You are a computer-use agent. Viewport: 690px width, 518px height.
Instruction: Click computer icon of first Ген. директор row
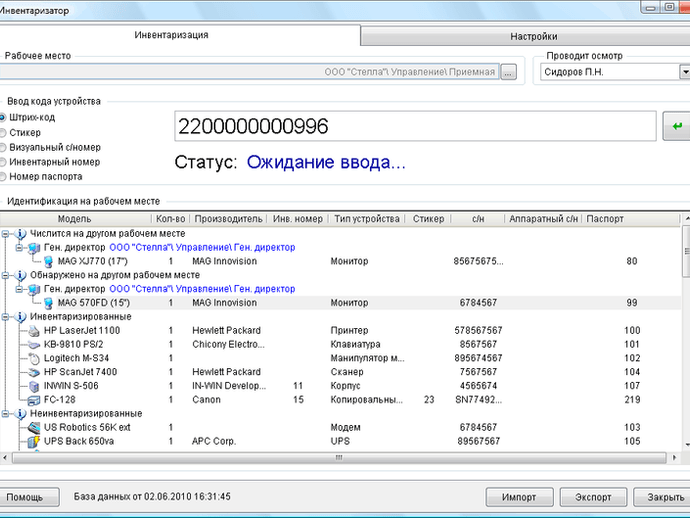(34, 248)
